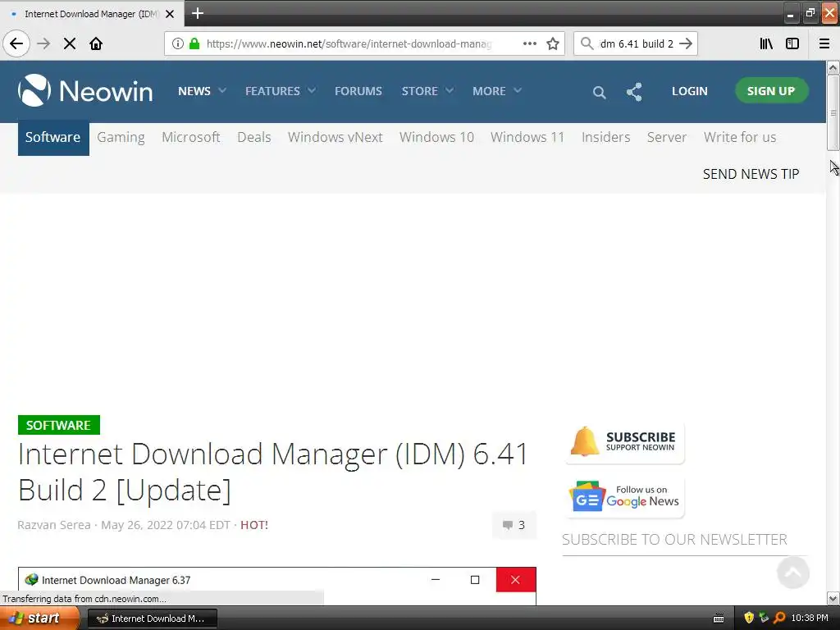
Task: Click the SEND NEWS TIP link
Action: [x=751, y=174]
